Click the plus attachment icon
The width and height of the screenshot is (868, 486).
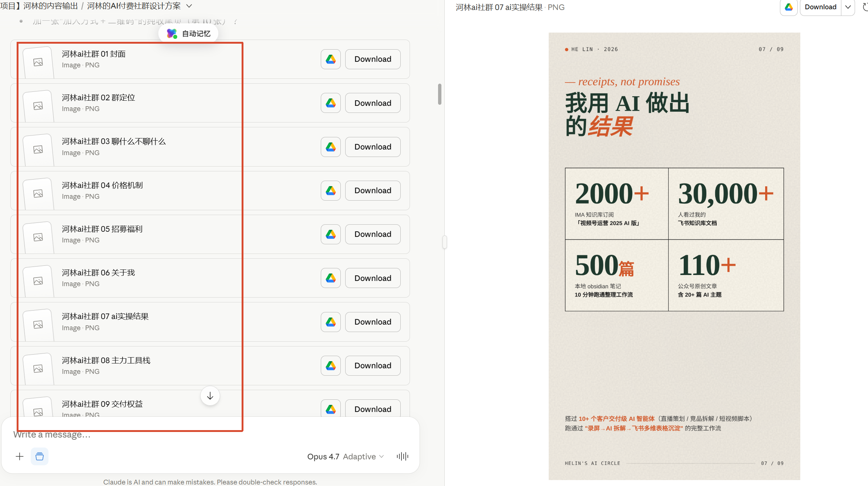click(20, 456)
